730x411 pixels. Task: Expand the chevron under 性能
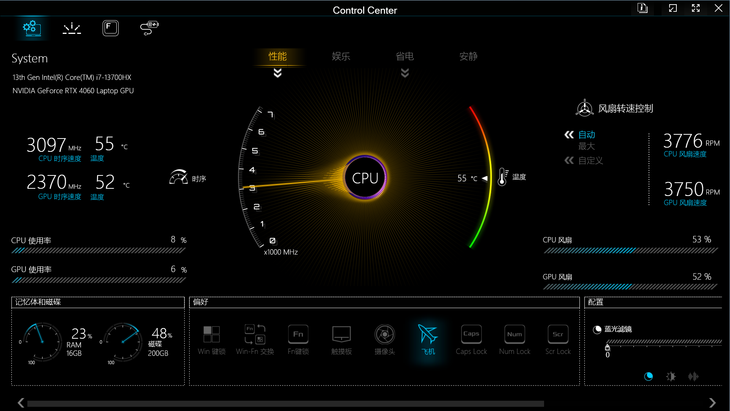(x=277, y=73)
